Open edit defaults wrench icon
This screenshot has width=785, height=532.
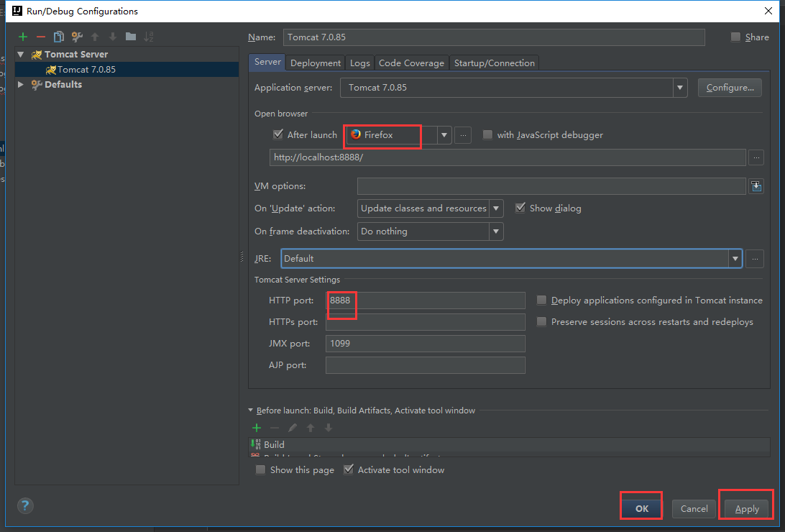[77, 37]
